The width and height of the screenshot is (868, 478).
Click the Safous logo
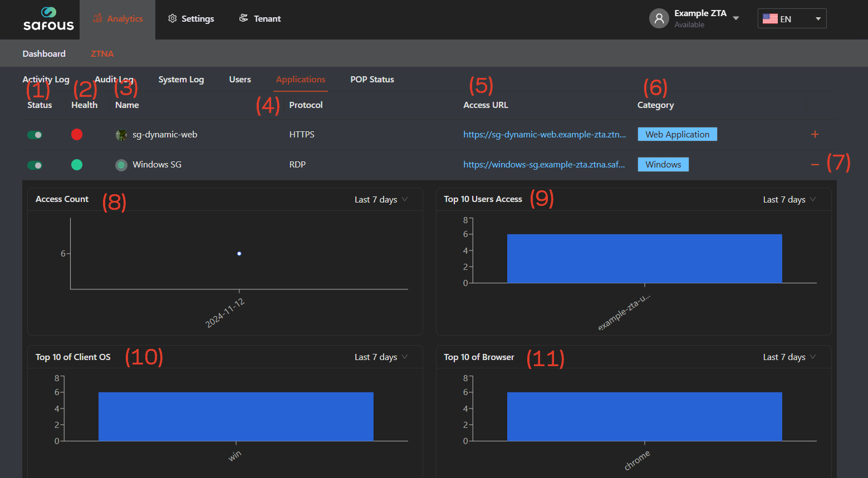(48, 19)
